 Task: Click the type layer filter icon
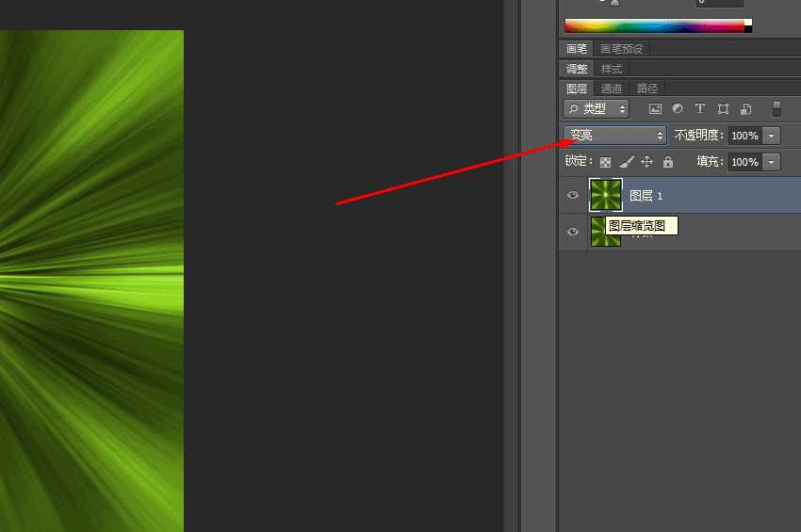[700, 109]
